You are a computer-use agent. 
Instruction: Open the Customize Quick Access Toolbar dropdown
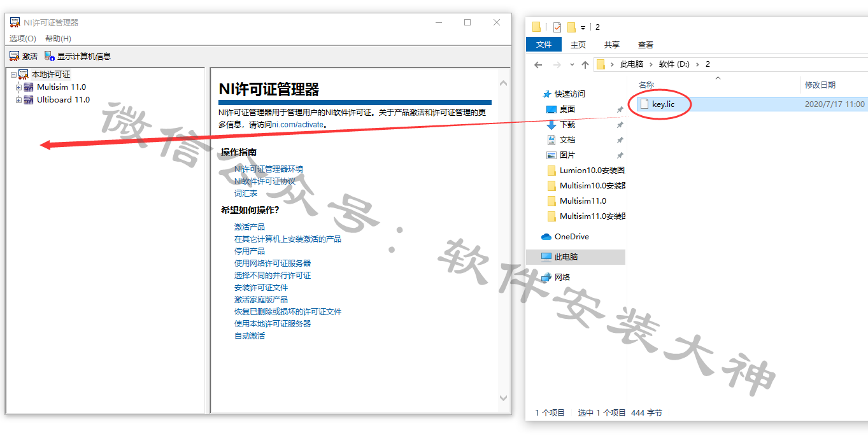point(583,27)
